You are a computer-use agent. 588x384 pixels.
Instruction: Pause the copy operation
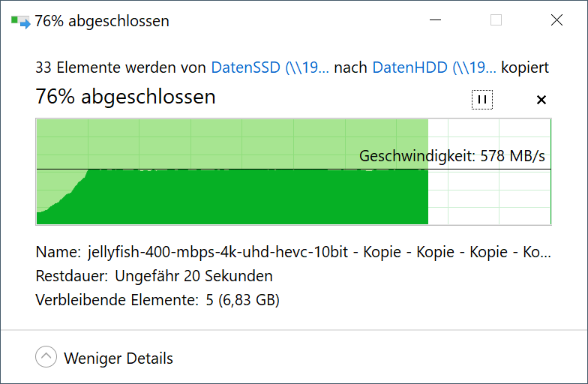[x=482, y=99]
